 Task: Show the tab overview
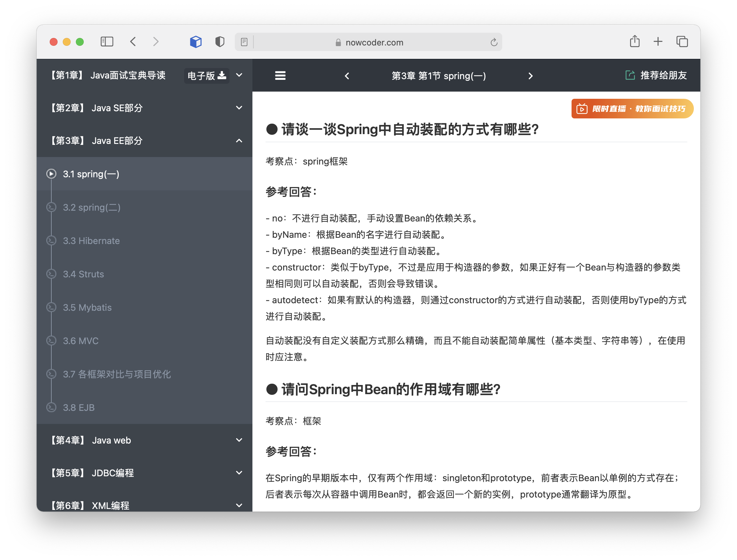[x=682, y=42]
